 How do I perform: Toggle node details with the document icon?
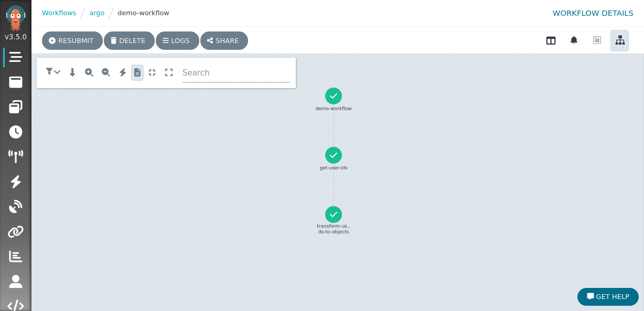[137, 72]
